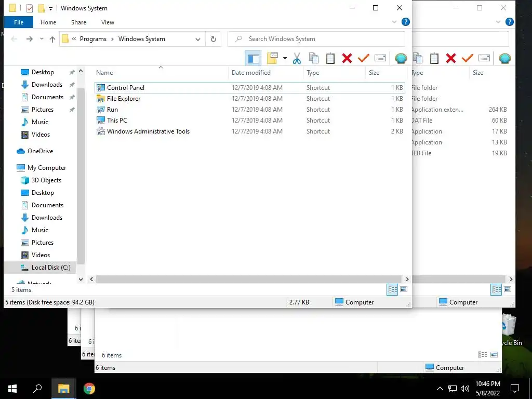Open taskbar search magnifier

[37, 389]
